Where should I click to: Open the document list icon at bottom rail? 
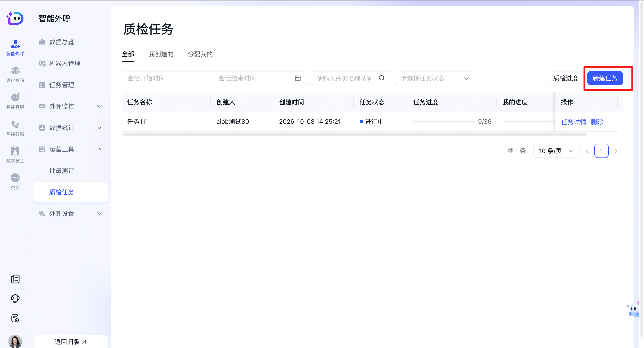pos(15,279)
